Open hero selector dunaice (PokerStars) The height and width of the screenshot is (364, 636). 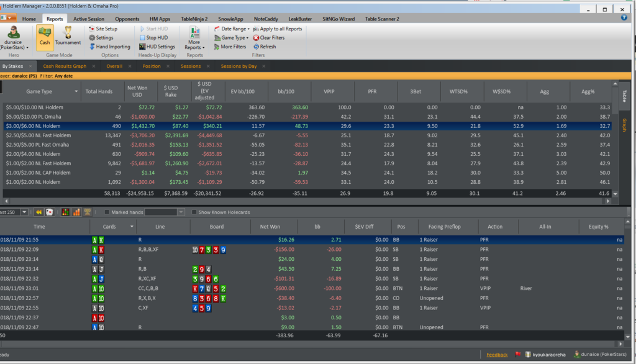(x=14, y=38)
